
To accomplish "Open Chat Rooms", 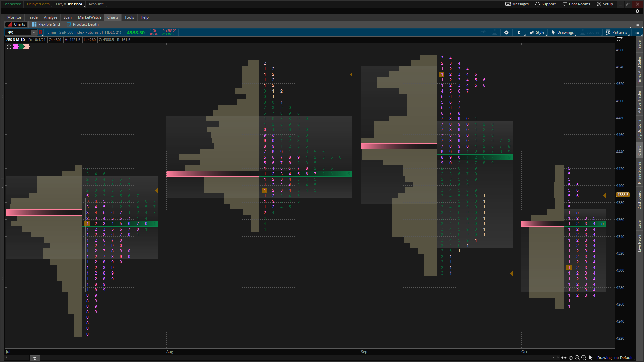I will tap(576, 4).
